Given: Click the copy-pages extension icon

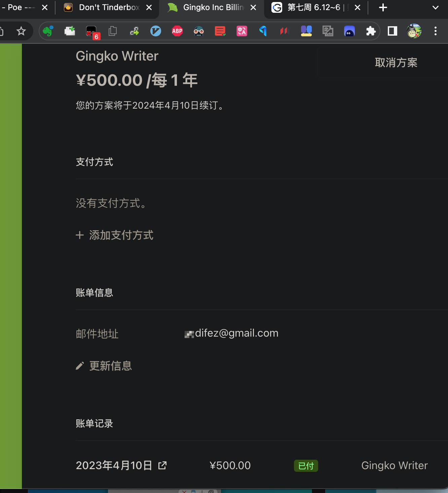Looking at the screenshot, I should [113, 31].
